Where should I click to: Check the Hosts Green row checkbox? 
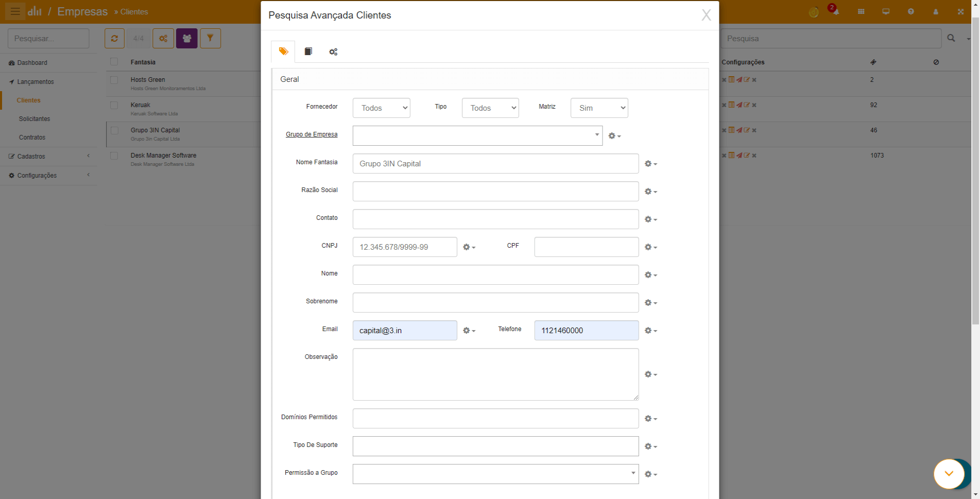point(114,80)
